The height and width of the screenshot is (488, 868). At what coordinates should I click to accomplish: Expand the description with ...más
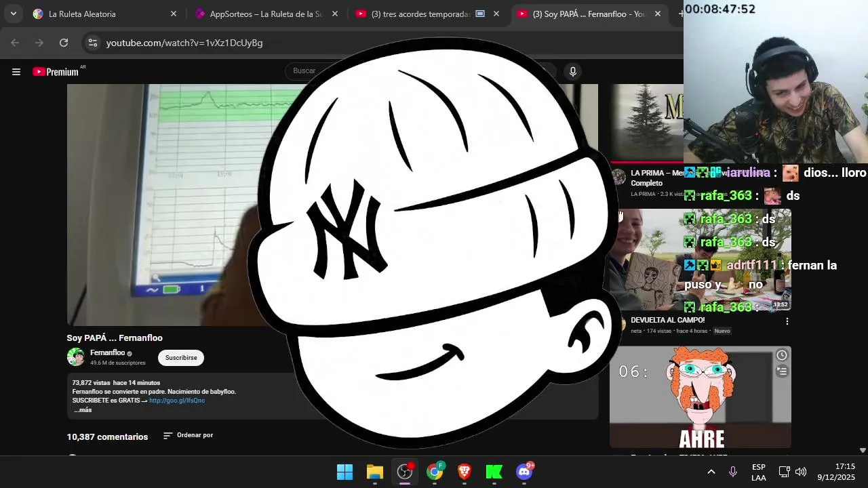(82, 410)
